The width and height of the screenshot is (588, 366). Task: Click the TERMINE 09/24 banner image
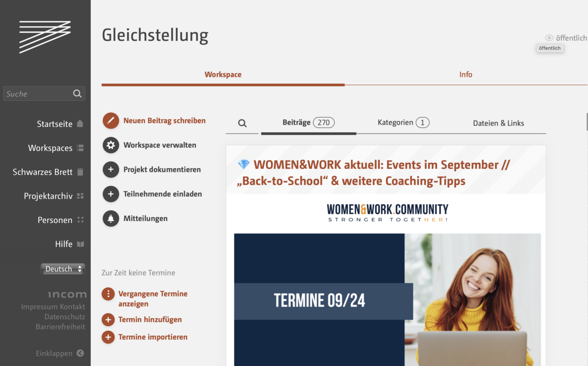(387, 300)
